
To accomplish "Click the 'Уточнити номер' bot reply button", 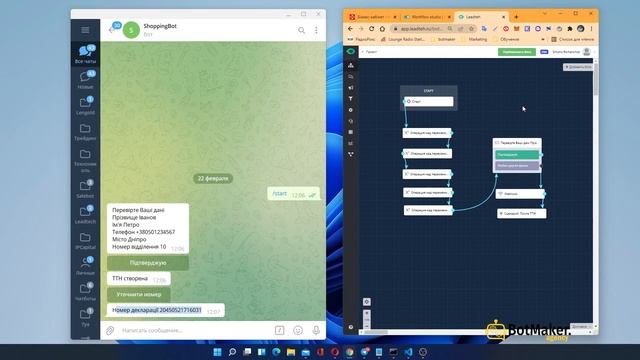I will 139,294.
